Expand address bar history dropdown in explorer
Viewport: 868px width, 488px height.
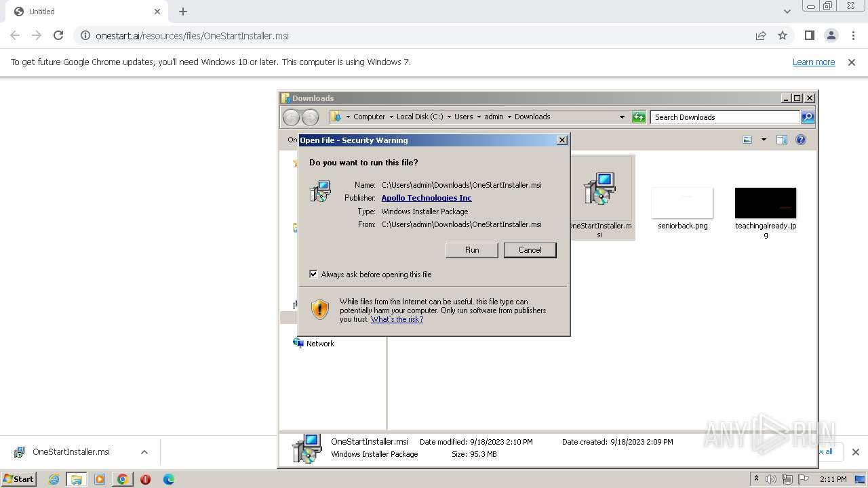(622, 117)
